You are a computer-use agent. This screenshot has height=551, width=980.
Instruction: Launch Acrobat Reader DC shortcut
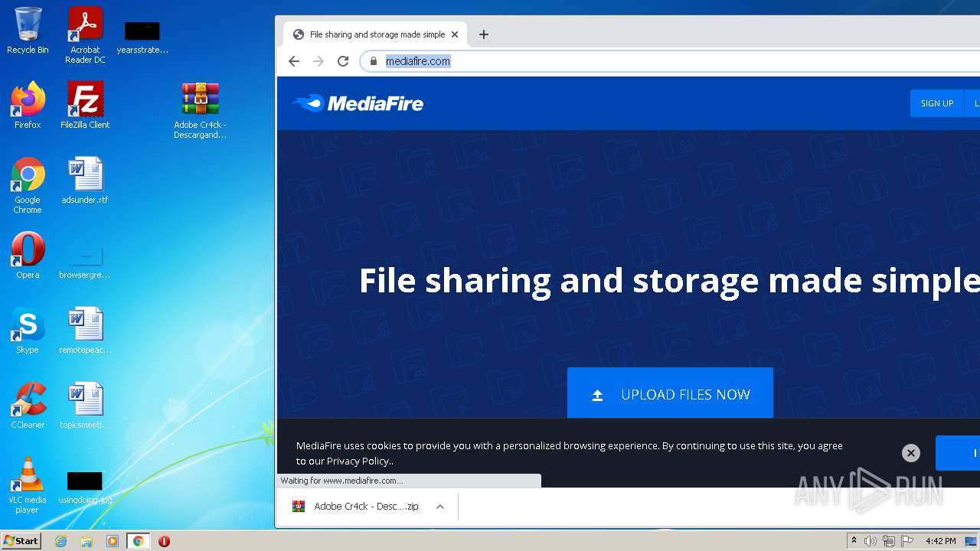[x=85, y=35]
